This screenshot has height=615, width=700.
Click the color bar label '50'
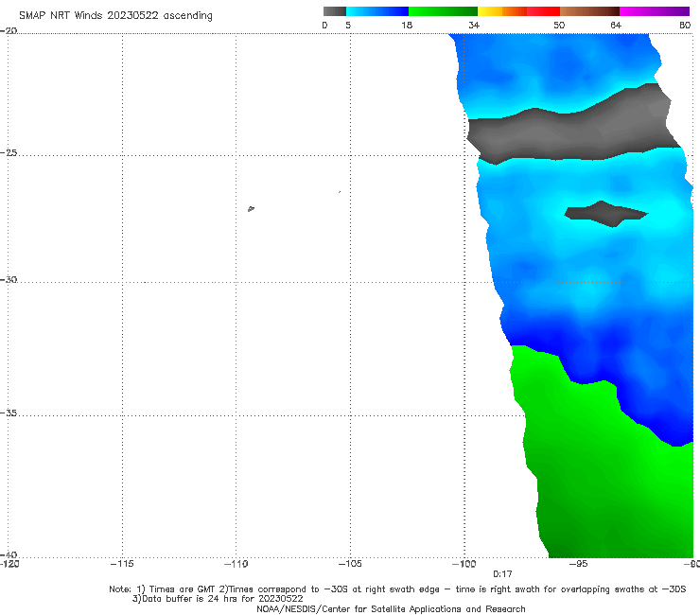coord(559,25)
